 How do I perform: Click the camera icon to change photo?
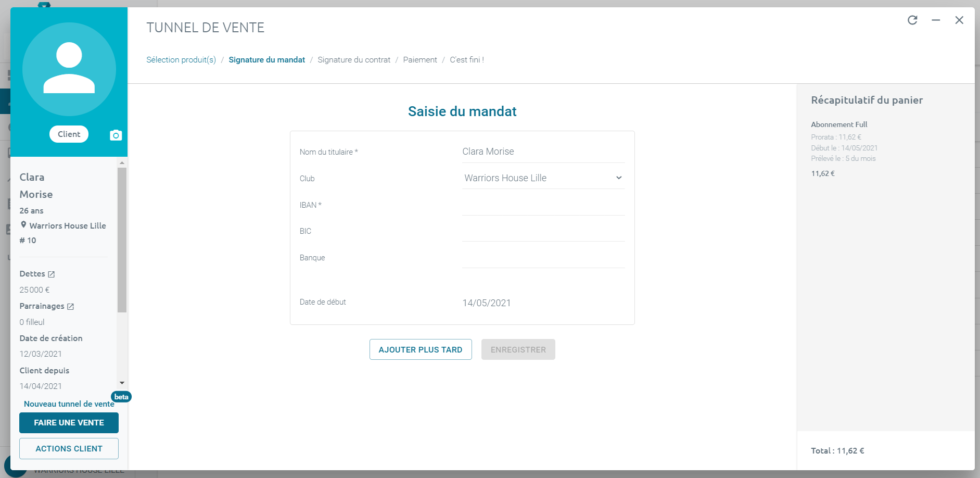tap(116, 135)
